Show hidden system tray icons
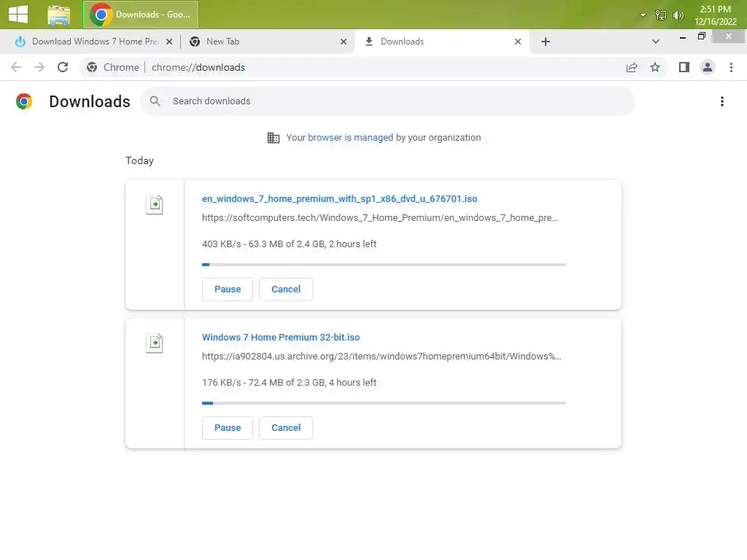 click(x=643, y=15)
